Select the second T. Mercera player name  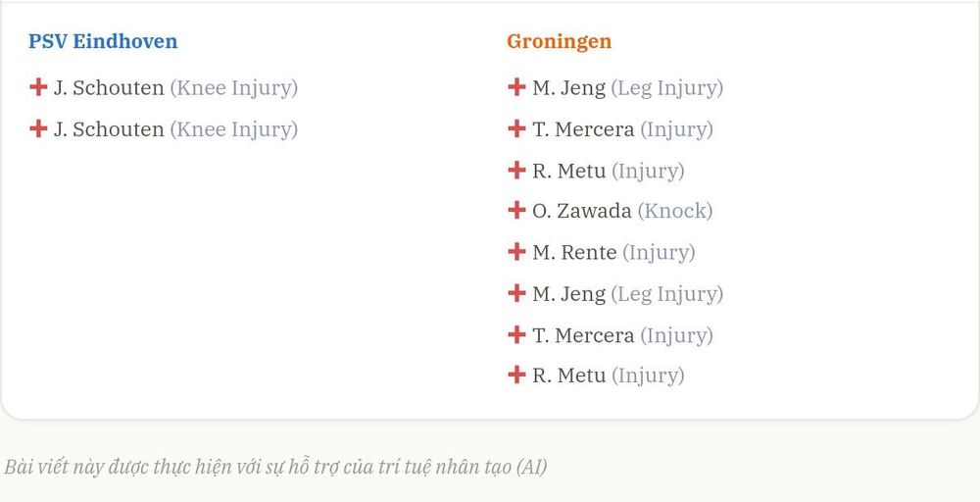[x=583, y=335]
